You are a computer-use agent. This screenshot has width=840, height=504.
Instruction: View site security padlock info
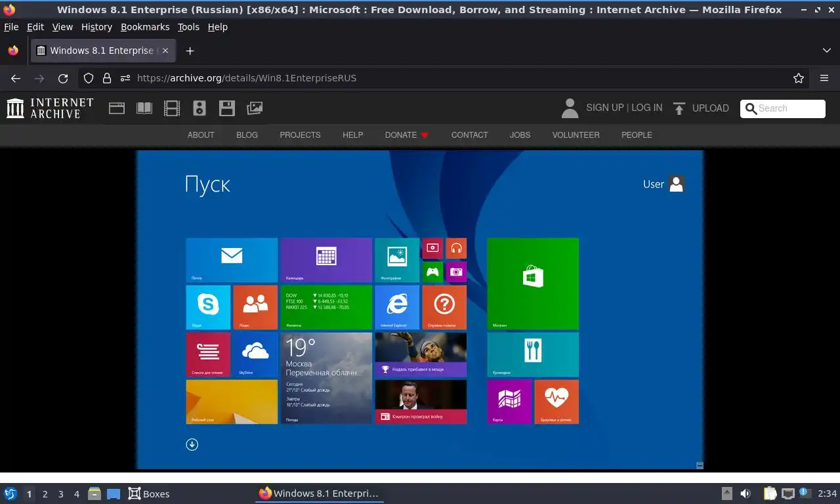point(107,78)
